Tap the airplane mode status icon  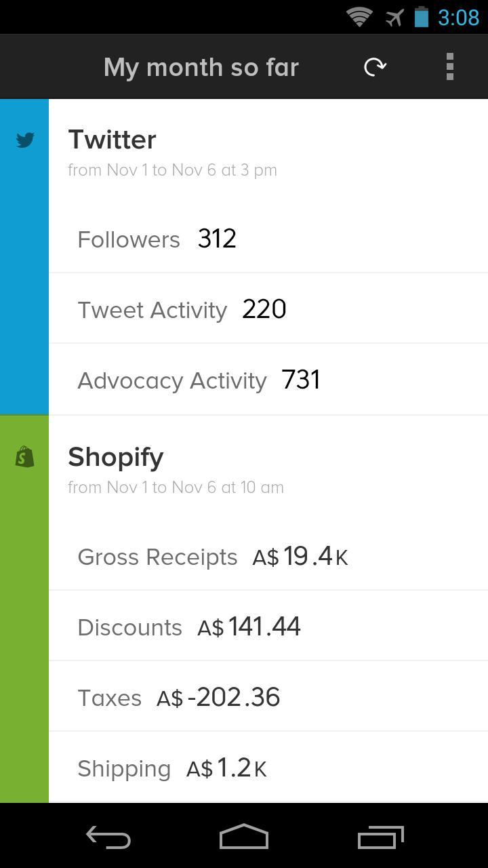[394, 17]
